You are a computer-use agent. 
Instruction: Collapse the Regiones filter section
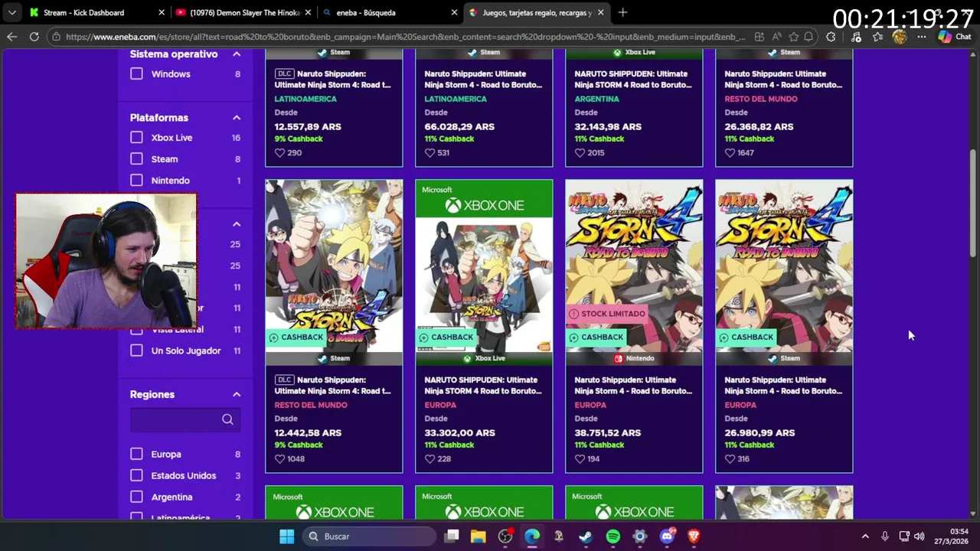(x=237, y=395)
